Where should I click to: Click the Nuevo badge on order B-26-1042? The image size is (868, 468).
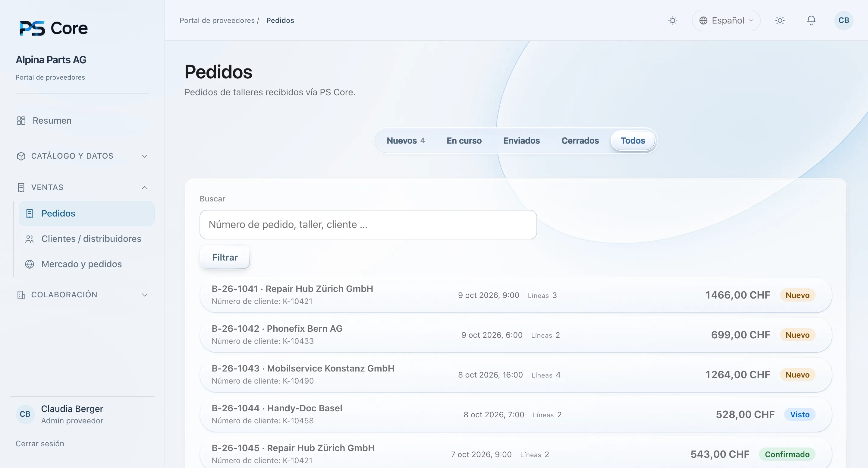[797, 335]
